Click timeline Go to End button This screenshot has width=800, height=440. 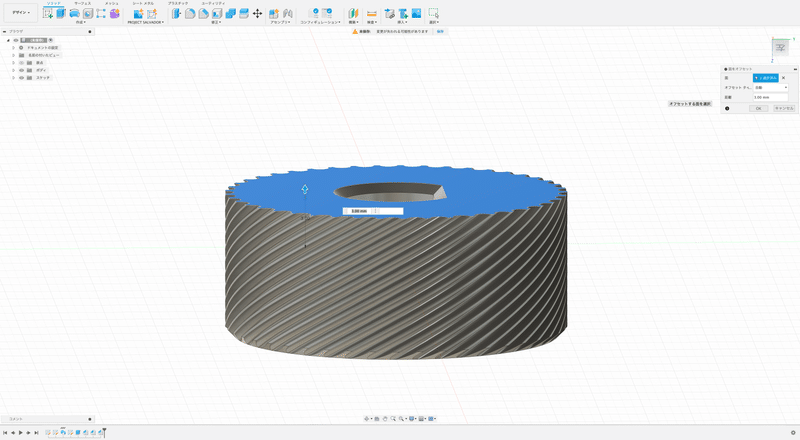pos(36,433)
